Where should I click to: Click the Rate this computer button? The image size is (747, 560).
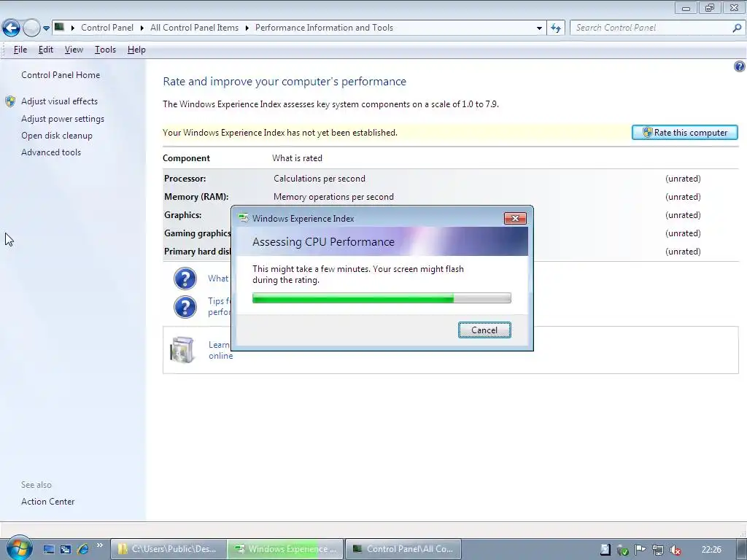pos(684,133)
